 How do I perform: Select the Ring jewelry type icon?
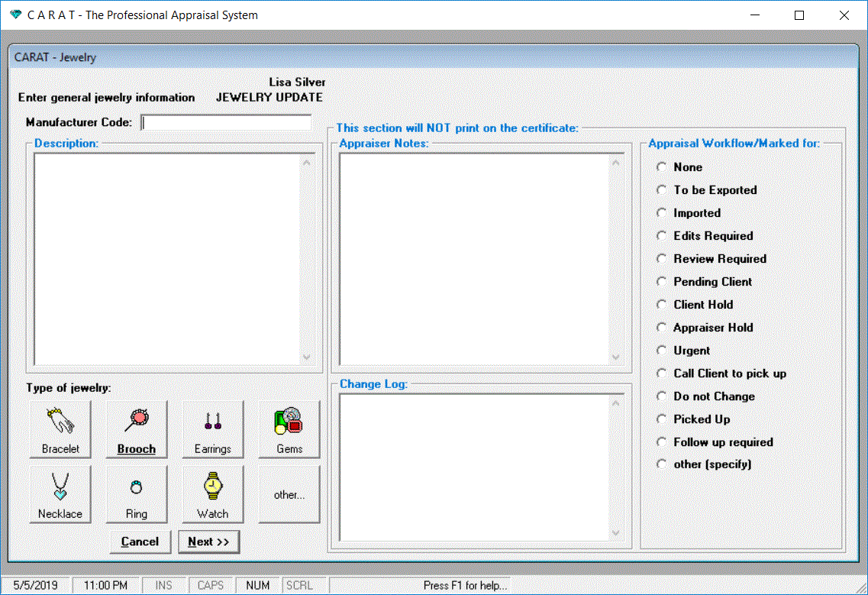pos(137,494)
